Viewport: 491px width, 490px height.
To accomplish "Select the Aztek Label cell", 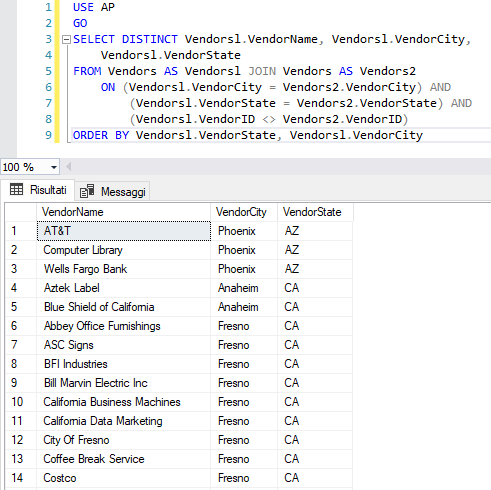I will coord(124,288).
